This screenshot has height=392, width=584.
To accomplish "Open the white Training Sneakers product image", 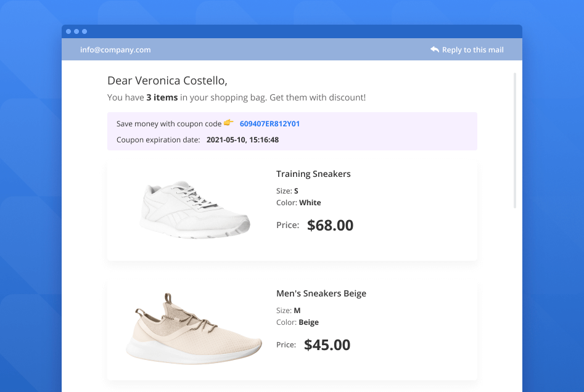I will click(195, 210).
